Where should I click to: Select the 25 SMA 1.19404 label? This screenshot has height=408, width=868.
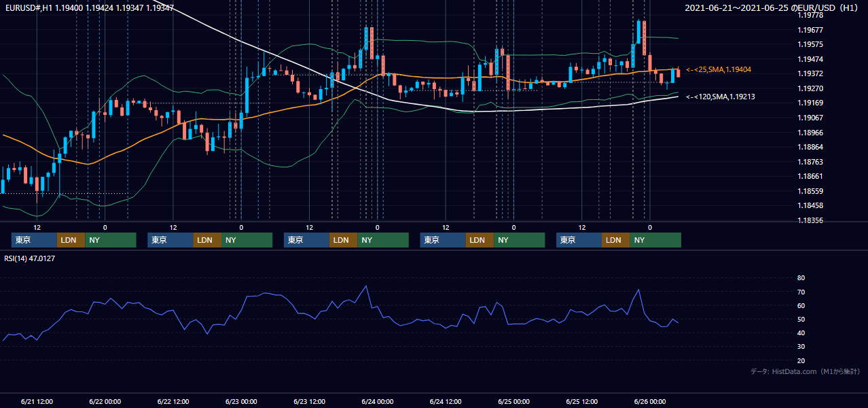tap(719, 69)
